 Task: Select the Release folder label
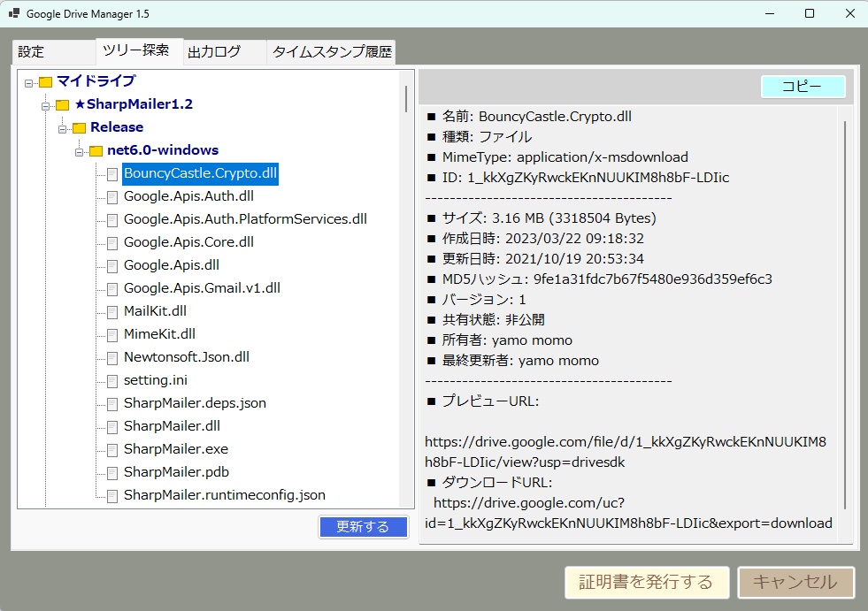117,127
